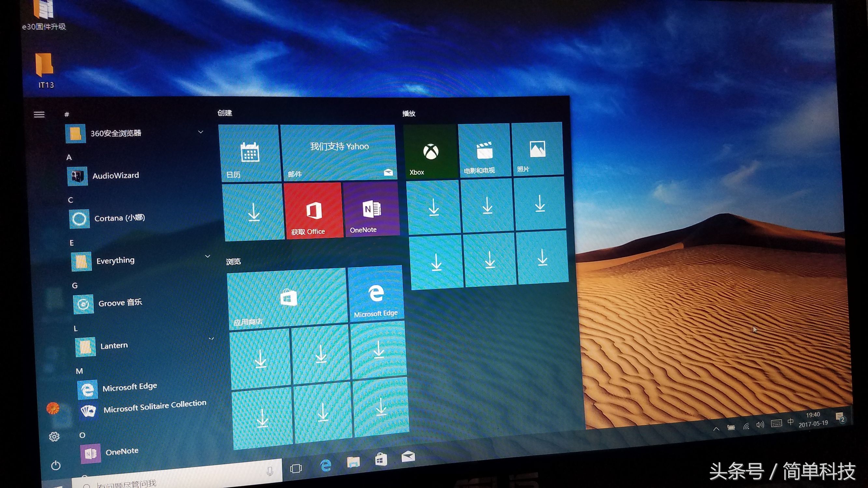Click the Cortana search box

[168, 482]
